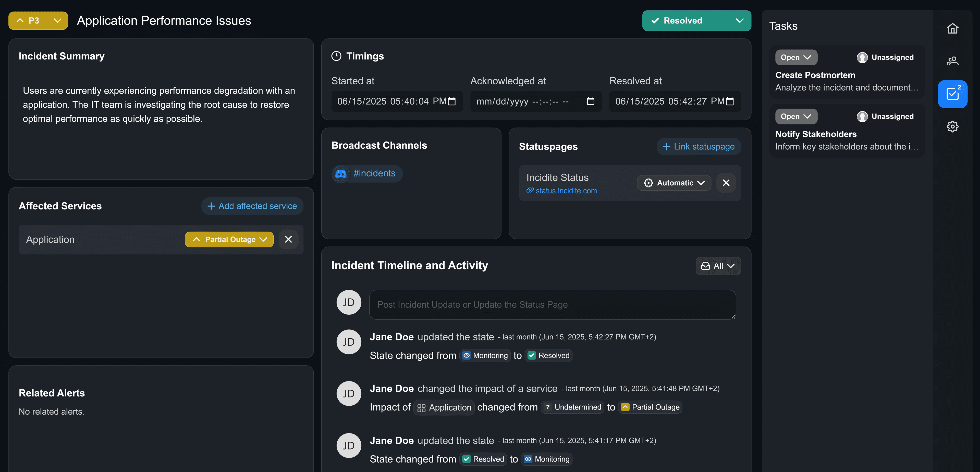The image size is (980, 472).
Task: Click the Application Performance Issues title
Action: pos(164,20)
